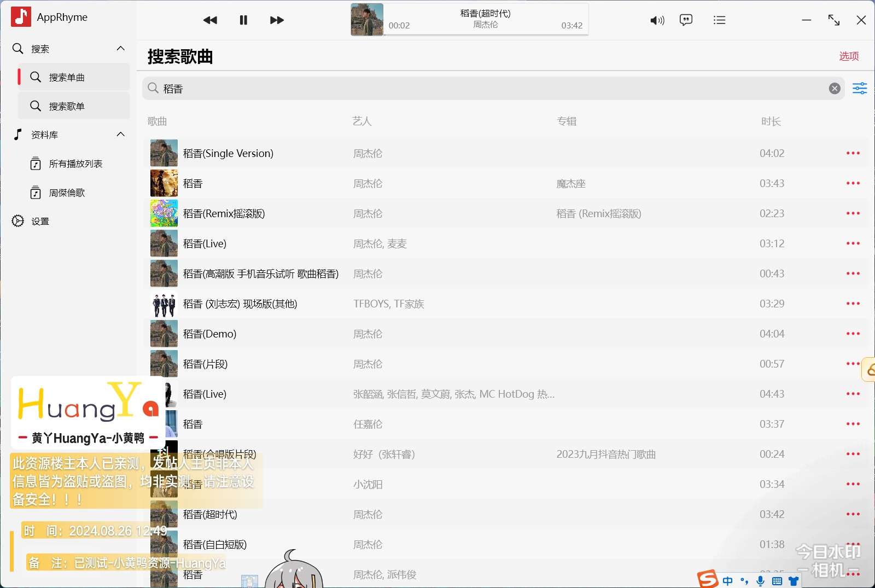Show the play queue list icon
Image resolution: width=875 pixels, height=588 pixels.
(x=720, y=20)
